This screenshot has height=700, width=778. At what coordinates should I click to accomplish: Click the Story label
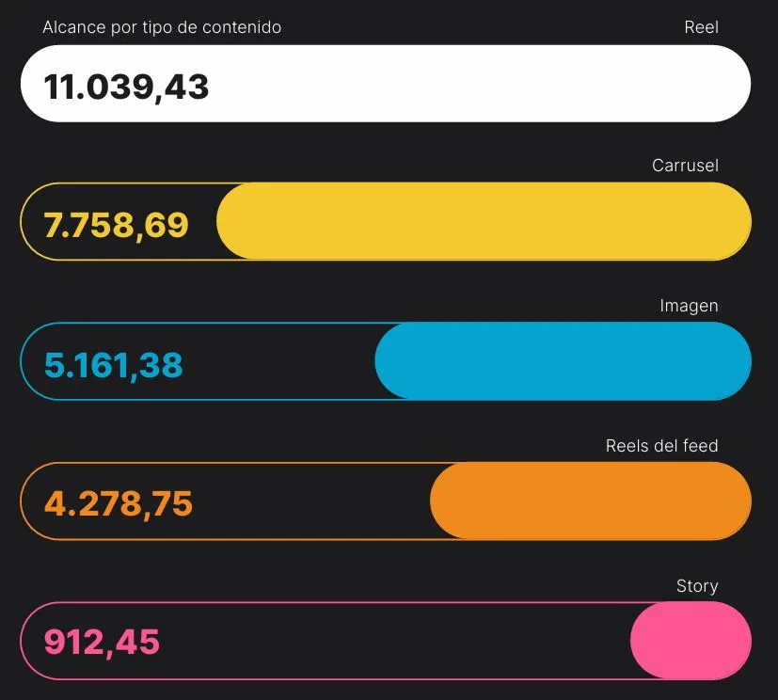click(697, 586)
